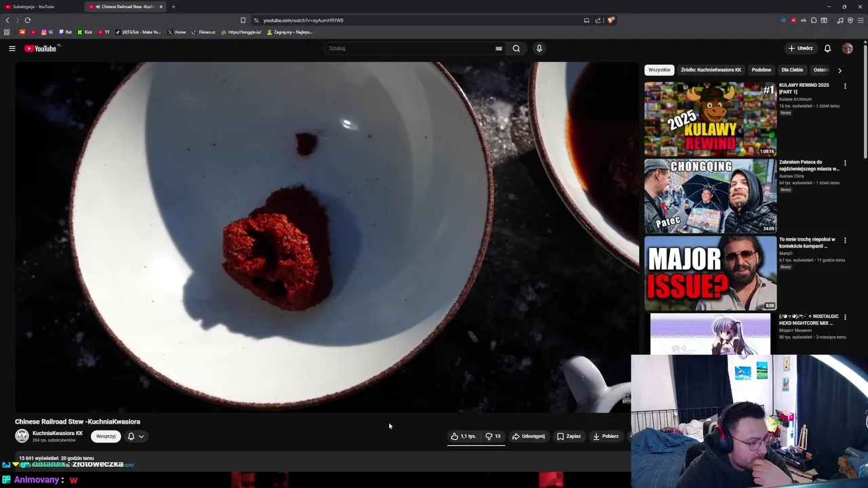Screen dimensions: 868x488
Task: Click the Wesprzyj join button
Action: (106, 436)
